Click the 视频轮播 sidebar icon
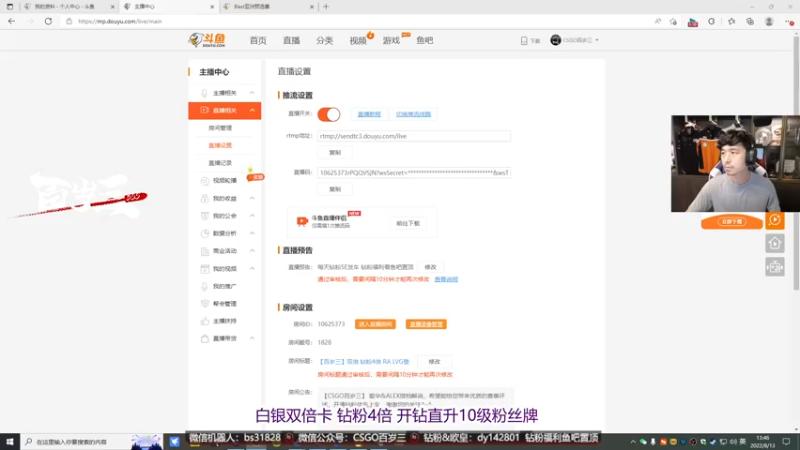 tap(205, 181)
